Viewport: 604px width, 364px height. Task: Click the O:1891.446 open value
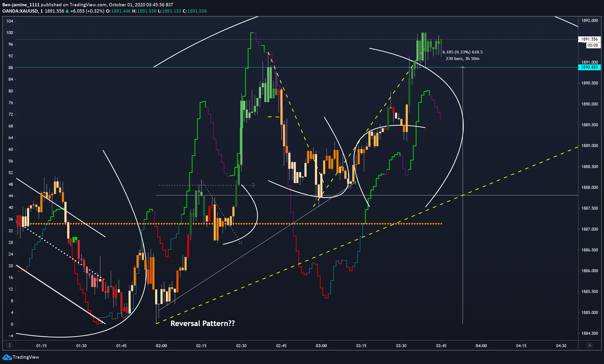(118, 11)
